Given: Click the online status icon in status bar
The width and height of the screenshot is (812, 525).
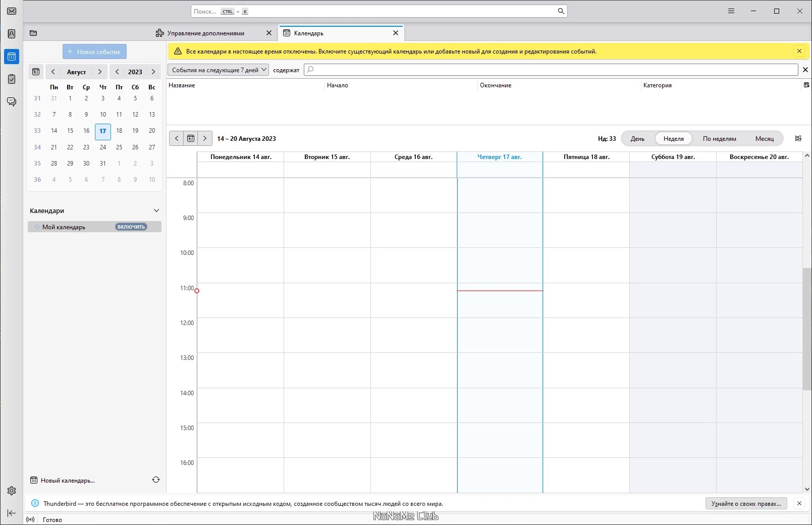Looking at the screenshot, I should tap(31, 519).
